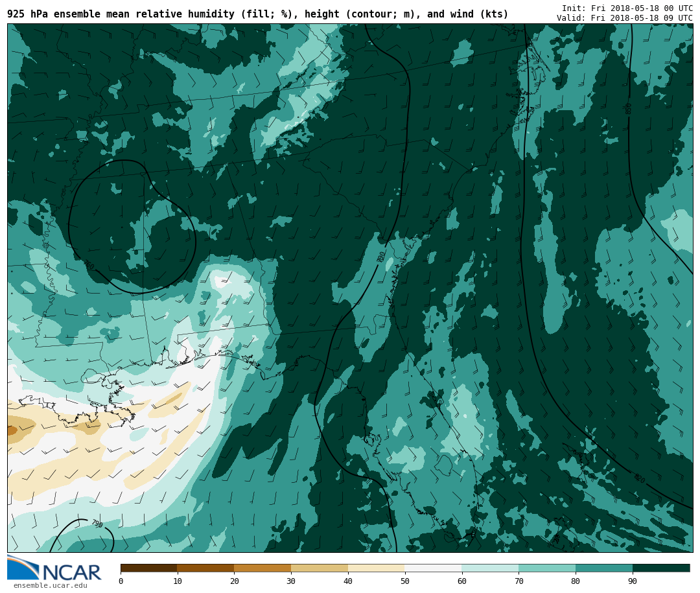Click the colorbar tick label 90
This screenshot has height=593, width=700.
(x=633, y=581)
